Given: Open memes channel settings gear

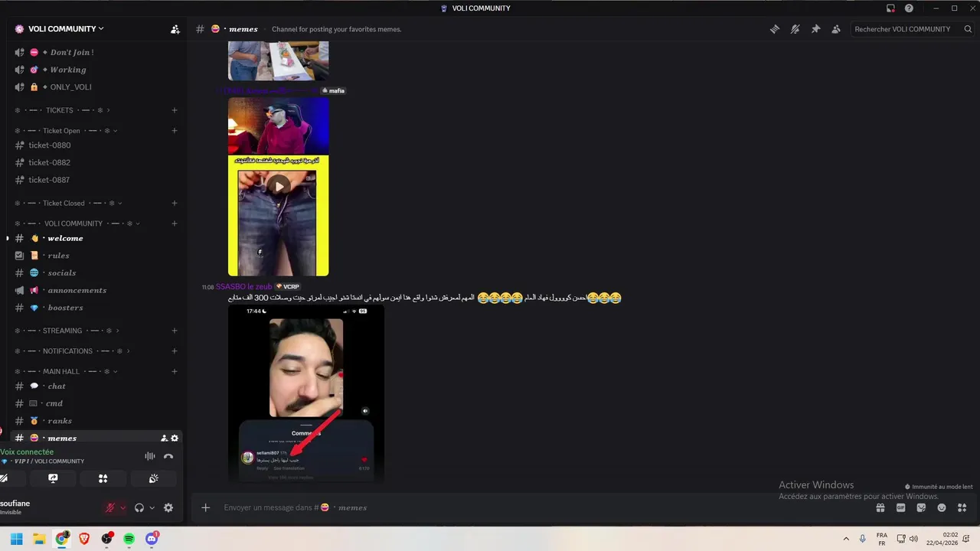Looking at the screenshot, I should (x=175, y=439).
